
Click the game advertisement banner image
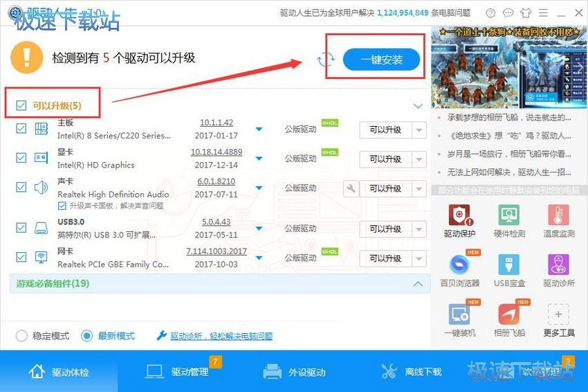509,68
